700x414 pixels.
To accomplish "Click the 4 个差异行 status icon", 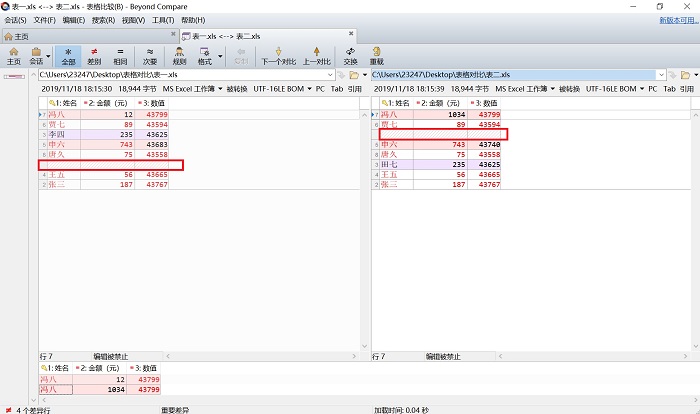I will 9,410.
